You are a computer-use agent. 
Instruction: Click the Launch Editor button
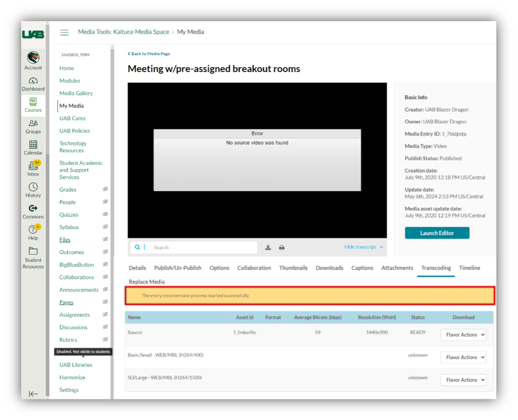(x=437, y=233)
